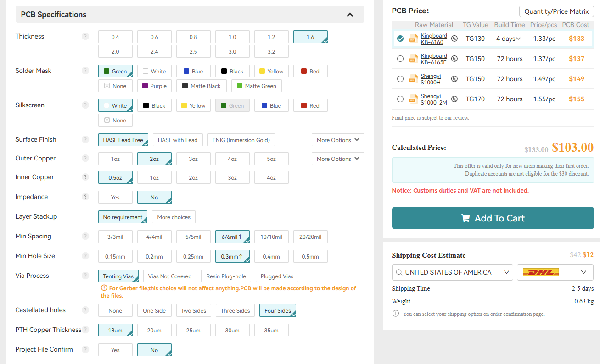Click the help icon beside PTH Copper Thickness

[85, 330]
